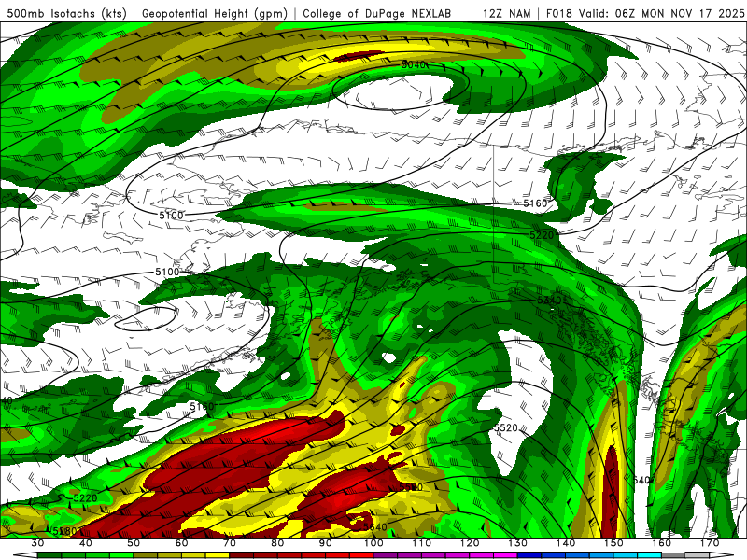747x560 pixels.
Task: Click the 70 kts value on color scale
Action: [230, 543]
